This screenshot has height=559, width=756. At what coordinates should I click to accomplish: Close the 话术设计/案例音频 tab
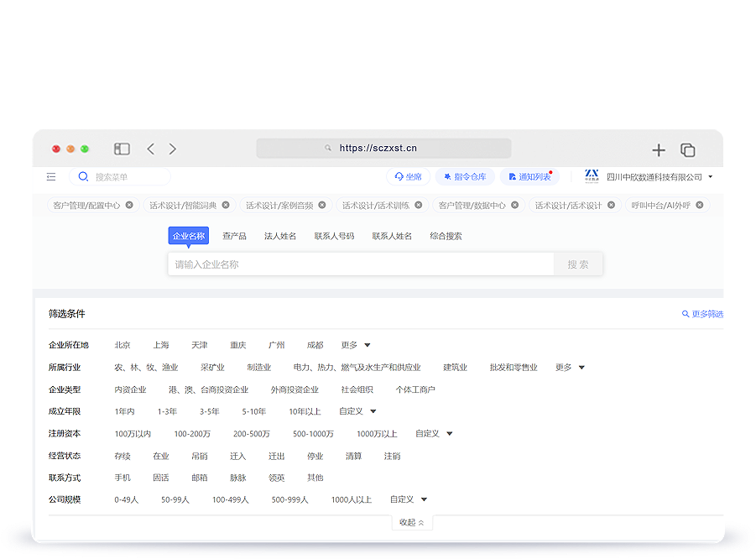322,205
